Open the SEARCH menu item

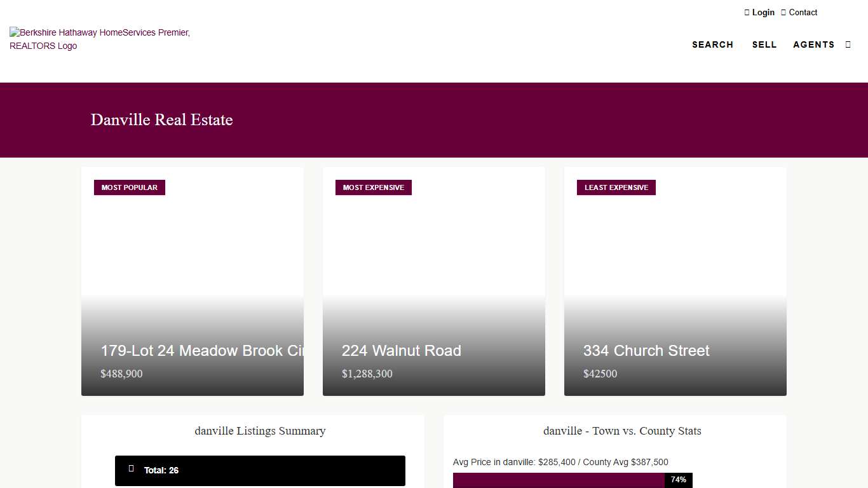coord(712,44)
